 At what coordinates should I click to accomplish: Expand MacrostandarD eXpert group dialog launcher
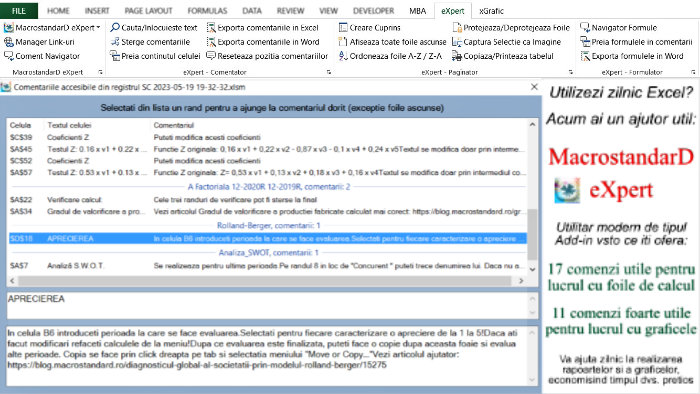point(100,72)
